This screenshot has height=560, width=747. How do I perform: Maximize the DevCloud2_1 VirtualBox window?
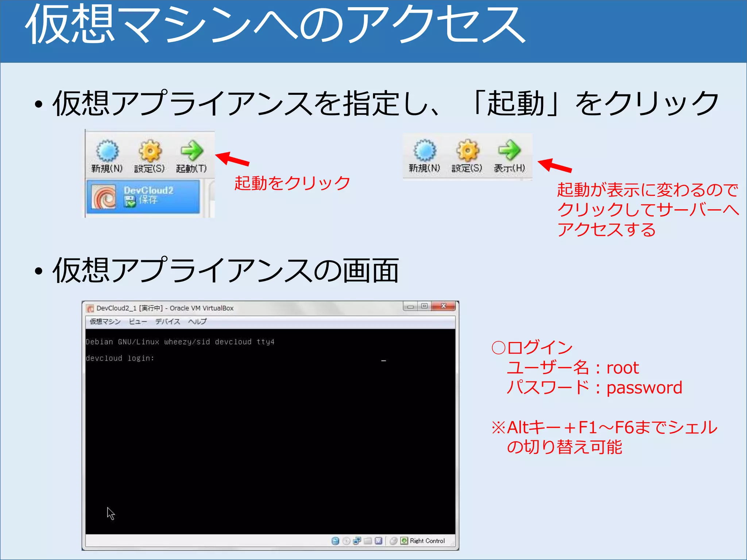[424, 306]
